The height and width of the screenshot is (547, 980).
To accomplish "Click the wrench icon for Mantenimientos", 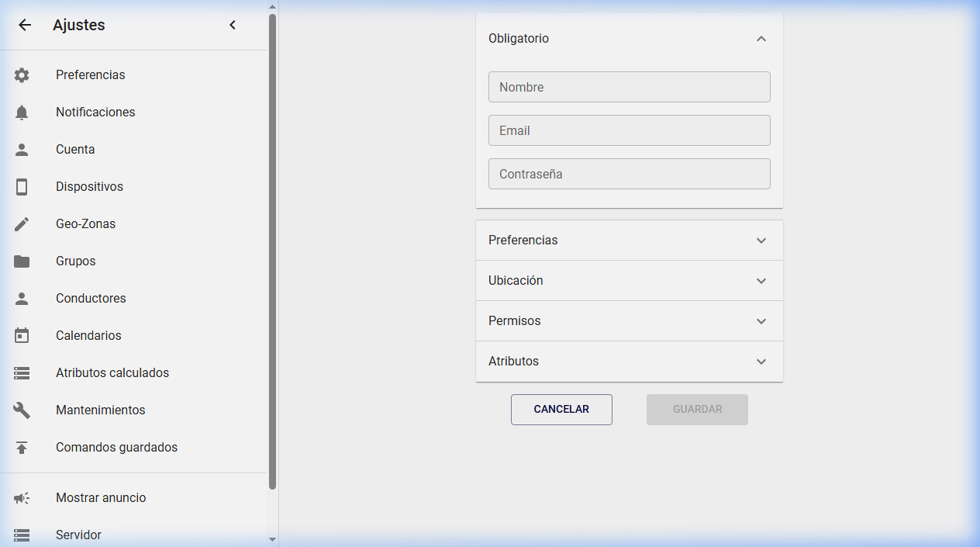I will [x=22, y=410].
